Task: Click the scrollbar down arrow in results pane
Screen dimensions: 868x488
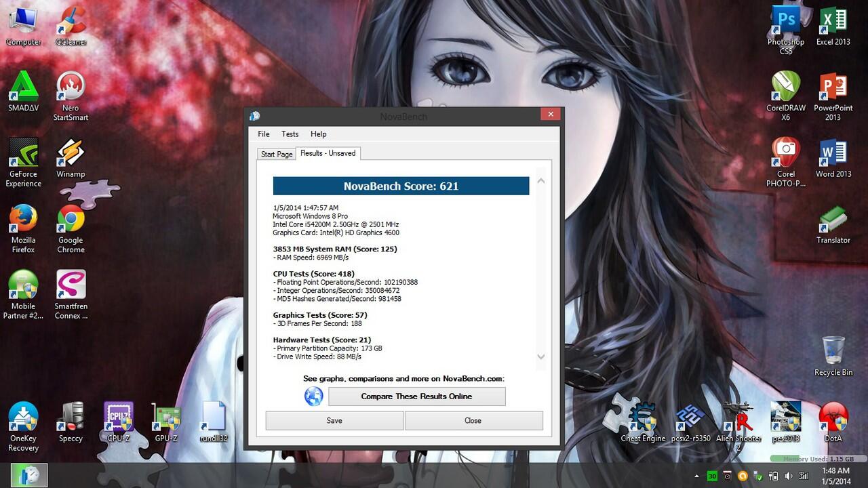Action: (x=540, y=357)
